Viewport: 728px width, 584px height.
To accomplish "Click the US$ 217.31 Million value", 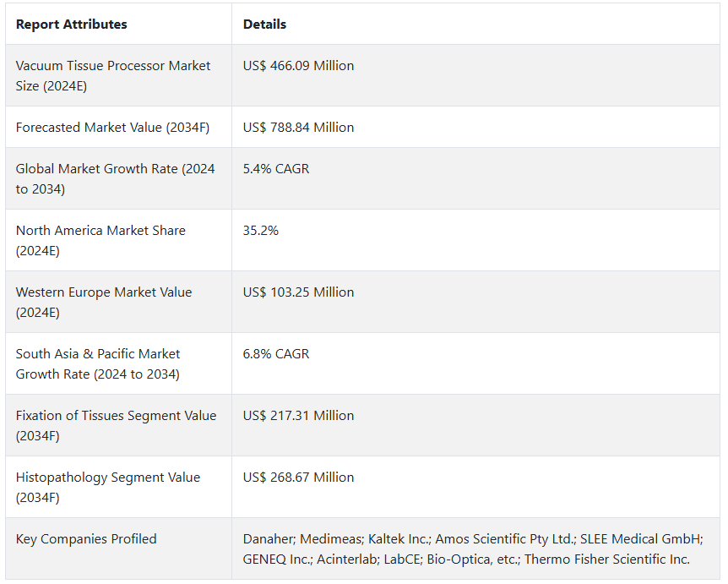I will 298,416.
